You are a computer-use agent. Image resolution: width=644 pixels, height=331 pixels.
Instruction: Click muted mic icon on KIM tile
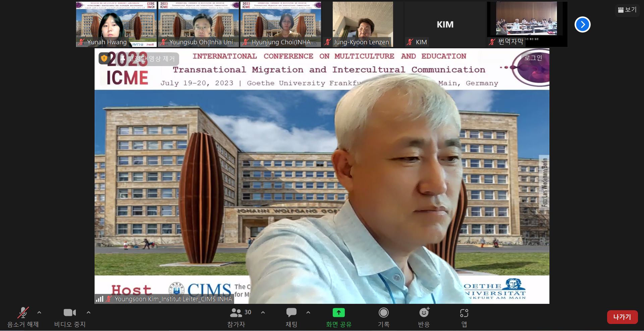coord(410,42)
